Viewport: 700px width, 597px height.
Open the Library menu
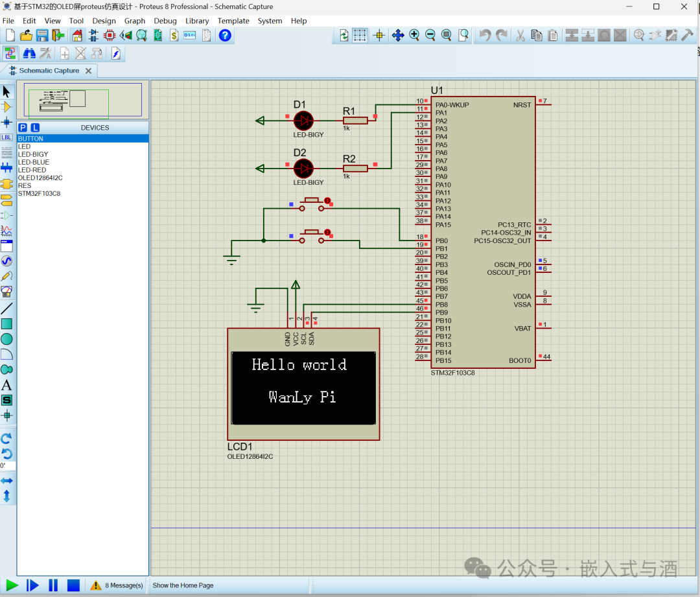coord(197,20)
